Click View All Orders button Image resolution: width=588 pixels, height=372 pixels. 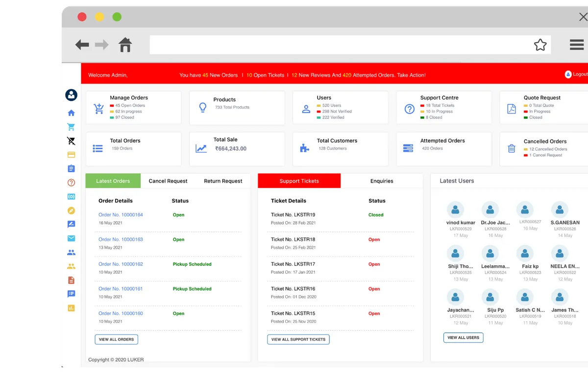coord(117,339)
